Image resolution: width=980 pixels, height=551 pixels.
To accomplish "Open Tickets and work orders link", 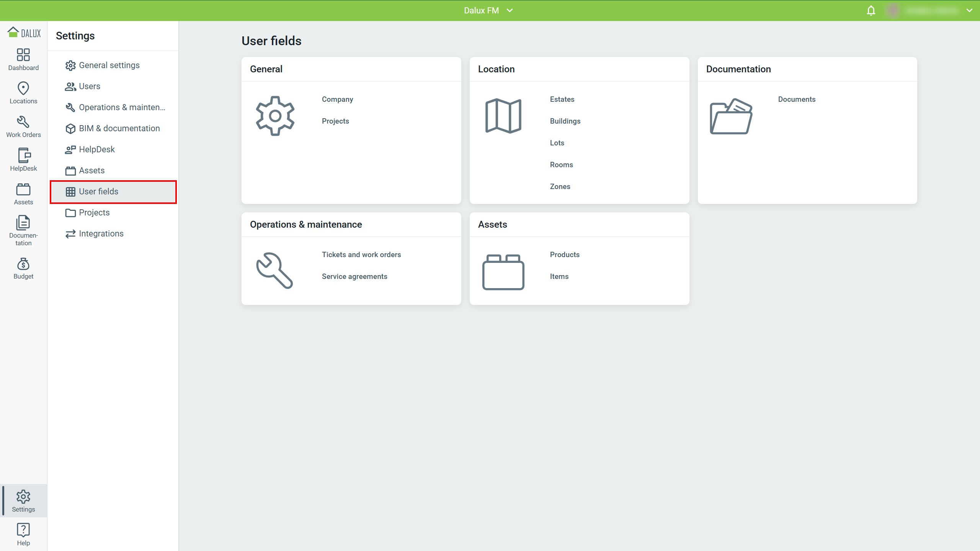I will [x=361, y=255].
